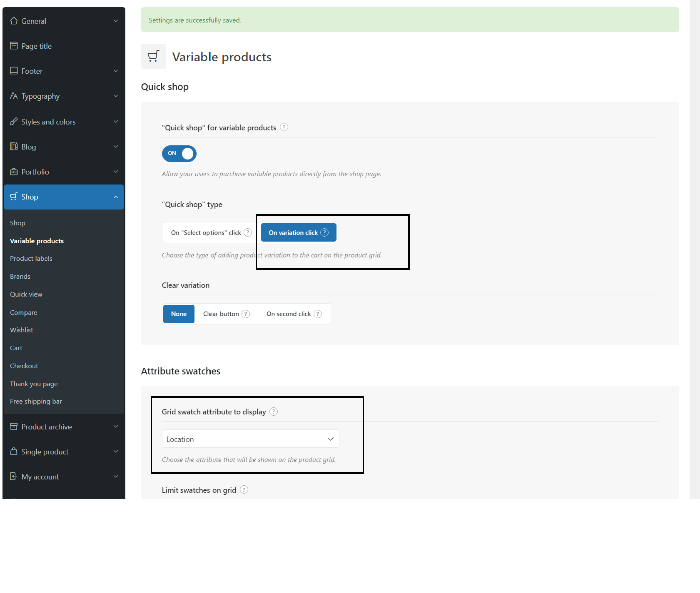This screenshot has width=700, height=593.
Task: Select On variation click type
Action: point(299,233)
